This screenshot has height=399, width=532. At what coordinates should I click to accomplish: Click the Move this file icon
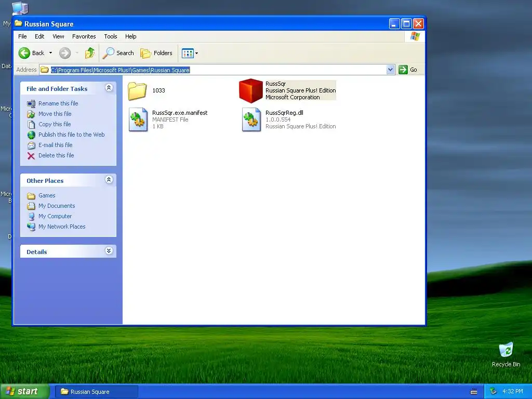point(31,114)
